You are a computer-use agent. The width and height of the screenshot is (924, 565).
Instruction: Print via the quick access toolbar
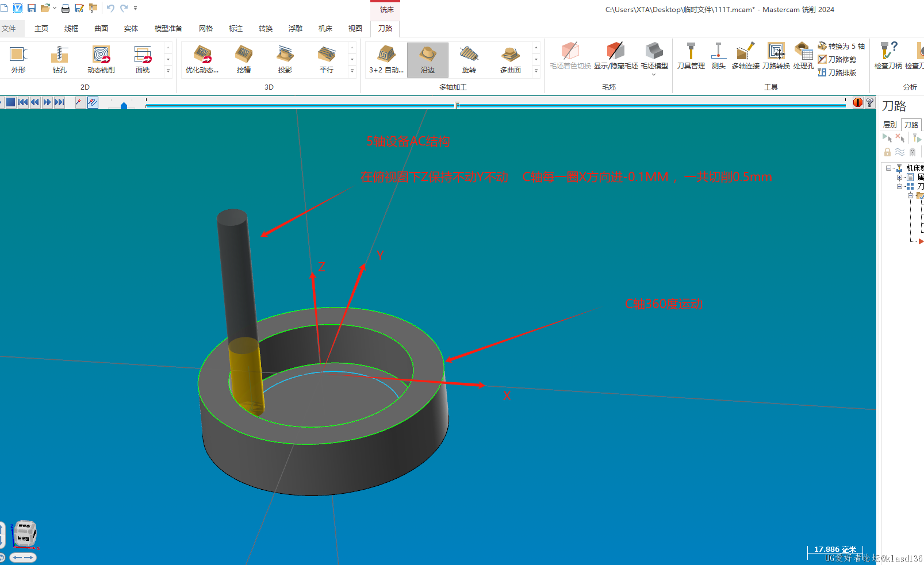click(x=66, y=8)
